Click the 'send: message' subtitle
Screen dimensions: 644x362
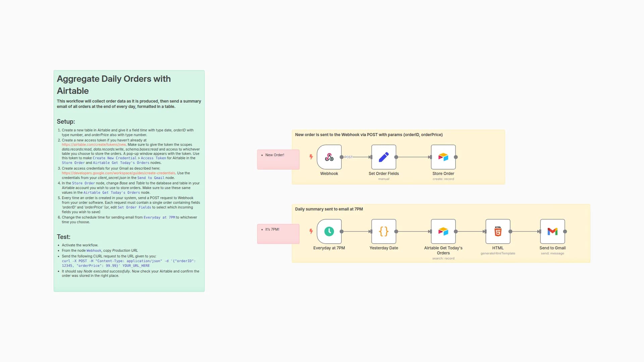click(x=552, y=253)
